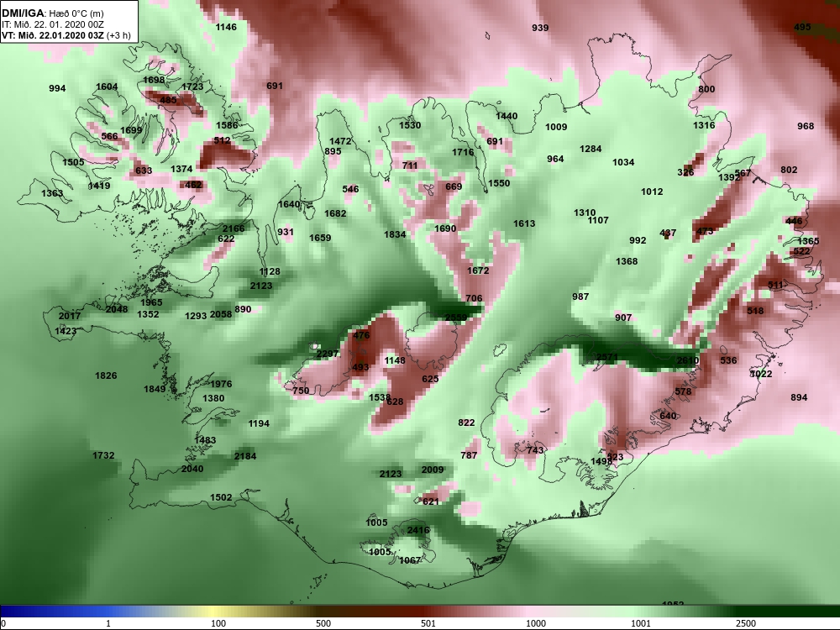The image size is (840, 630).
Task: Click the map value '2166'
Action: point(234,228)
